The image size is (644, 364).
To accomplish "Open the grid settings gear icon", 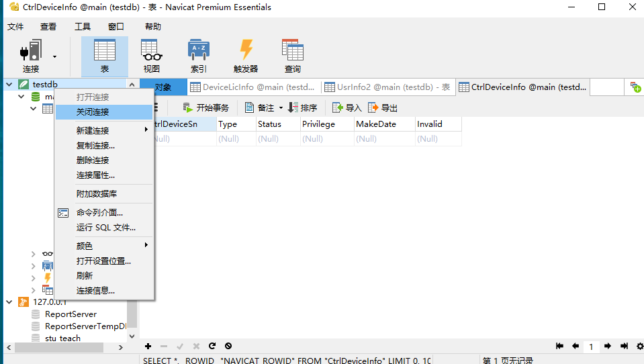I will [640, 346].
